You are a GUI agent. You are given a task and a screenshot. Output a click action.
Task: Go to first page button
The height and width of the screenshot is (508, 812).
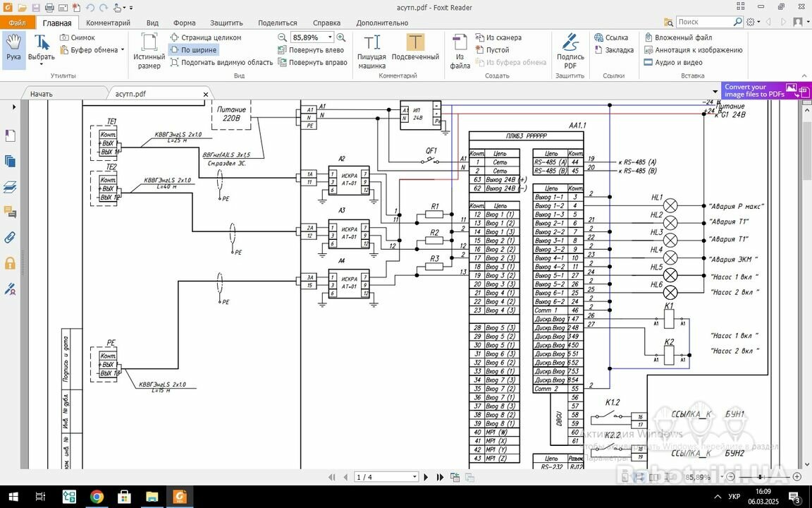coord(332,477)
